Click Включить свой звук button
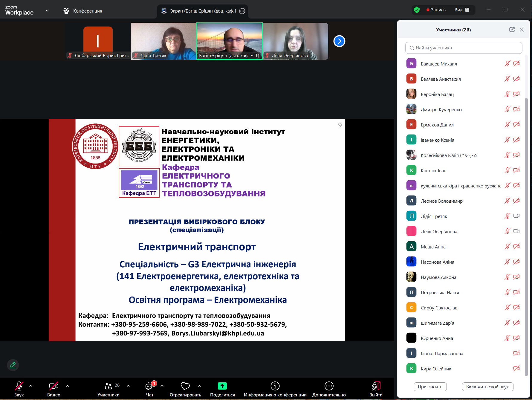532x400 pixels. [x=487, y=387]
